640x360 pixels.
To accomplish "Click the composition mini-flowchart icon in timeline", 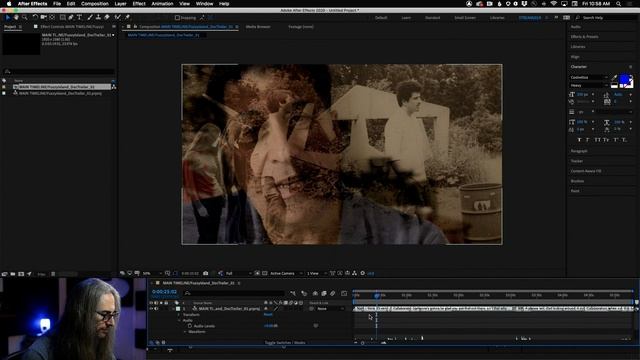I will click(293, 293).
